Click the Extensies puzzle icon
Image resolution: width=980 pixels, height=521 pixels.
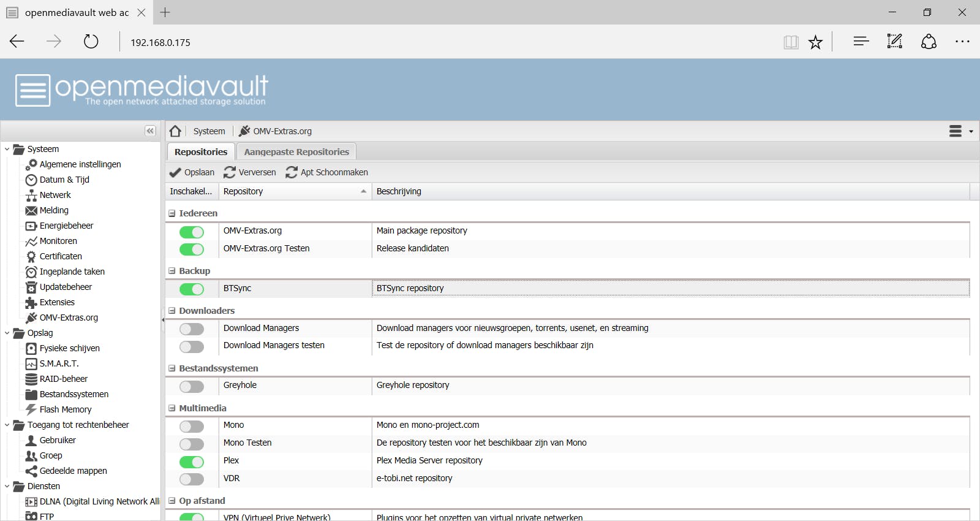(31, 302)
